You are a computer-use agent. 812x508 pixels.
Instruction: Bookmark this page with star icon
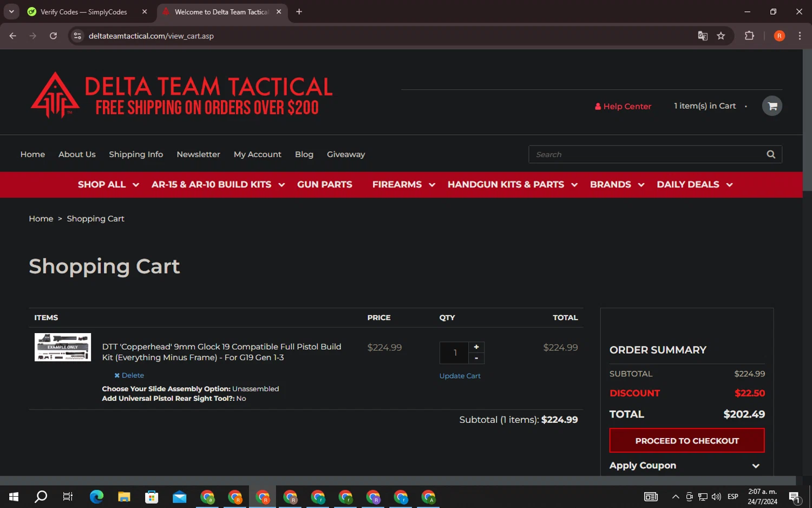[x=721, y=36]
